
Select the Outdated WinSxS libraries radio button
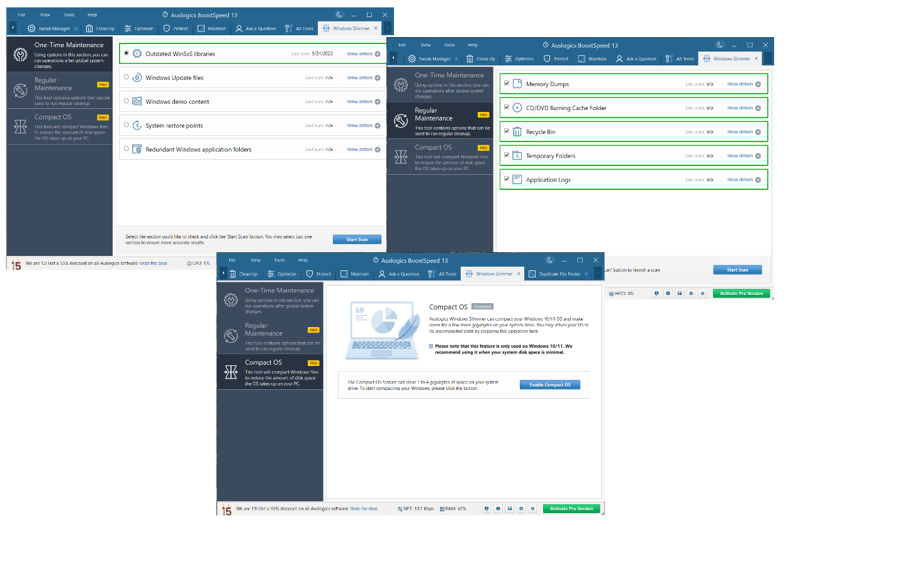click(x=127, y=53)
